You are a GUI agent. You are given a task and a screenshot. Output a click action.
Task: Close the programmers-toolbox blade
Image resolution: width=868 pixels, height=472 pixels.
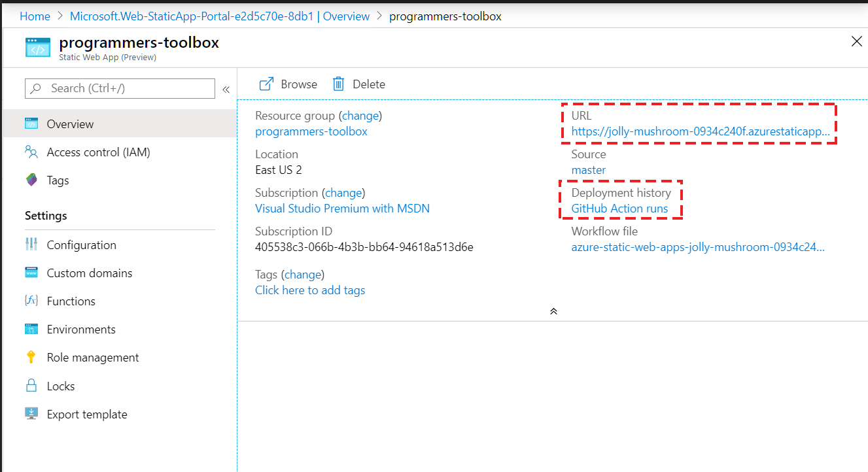click(856, 42)
